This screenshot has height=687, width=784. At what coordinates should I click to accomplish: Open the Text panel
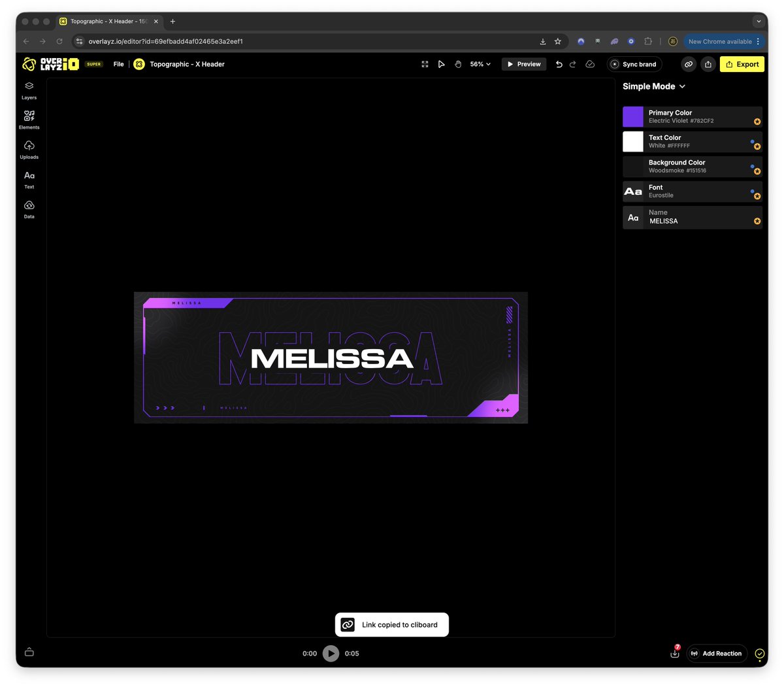pos(29,180)
